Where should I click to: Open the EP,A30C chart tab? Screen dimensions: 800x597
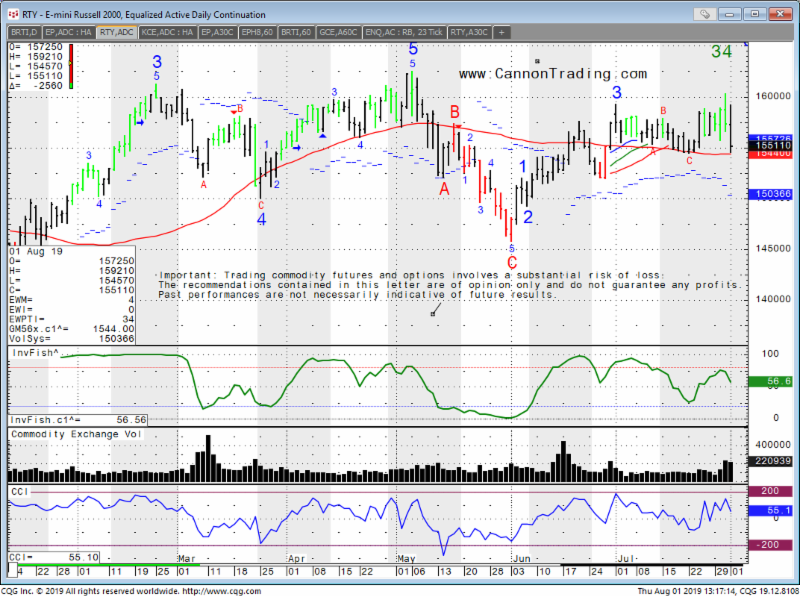217,32
